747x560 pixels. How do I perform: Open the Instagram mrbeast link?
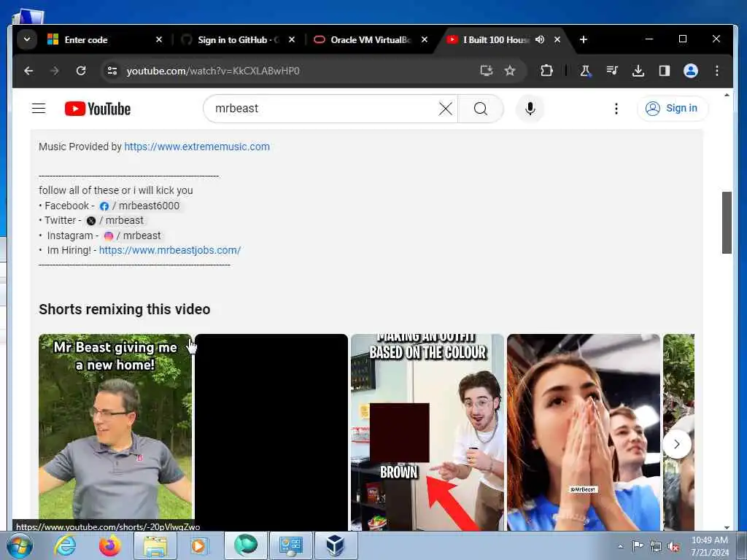point(133,236)
